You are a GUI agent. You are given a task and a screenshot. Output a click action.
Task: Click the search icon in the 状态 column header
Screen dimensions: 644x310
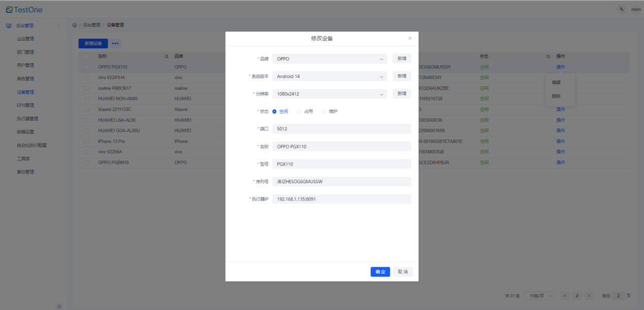[x=548, y=56]
